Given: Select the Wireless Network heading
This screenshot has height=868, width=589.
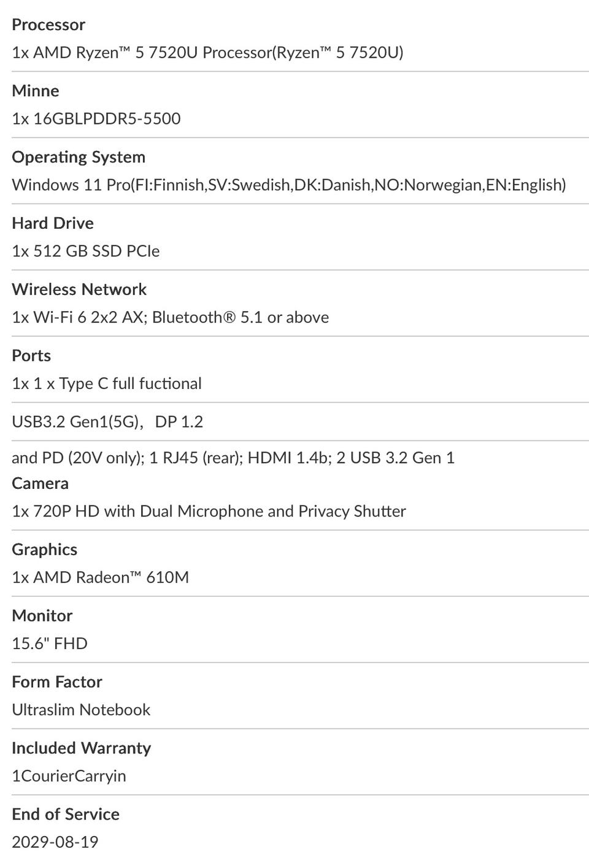Looking at the screenshot, I should (x=79, y=290).
